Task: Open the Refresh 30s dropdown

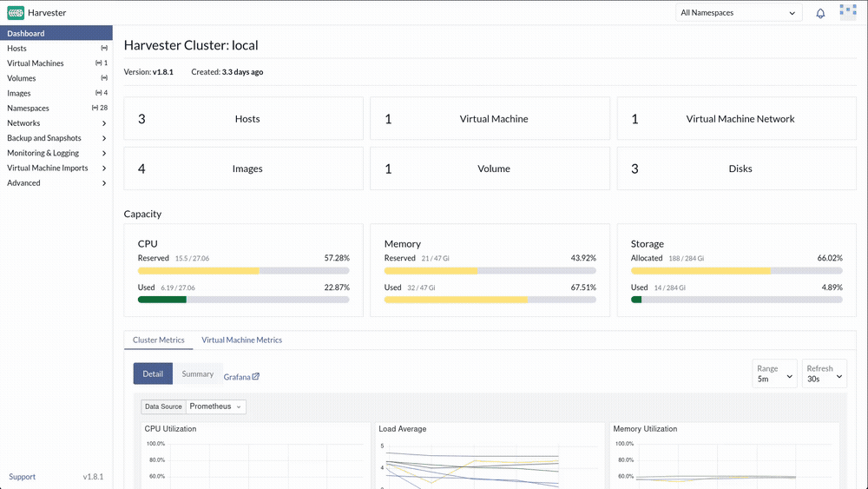Action: click(825, 373)
